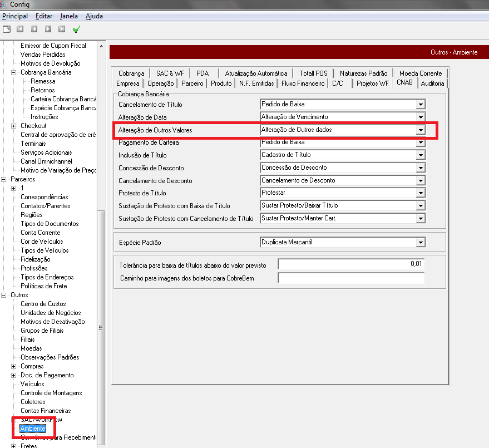The width and height of the screenshot is (489, 448).
Task: Open Concessão de Desconto dropdown
Action: [x=421, y=168]
